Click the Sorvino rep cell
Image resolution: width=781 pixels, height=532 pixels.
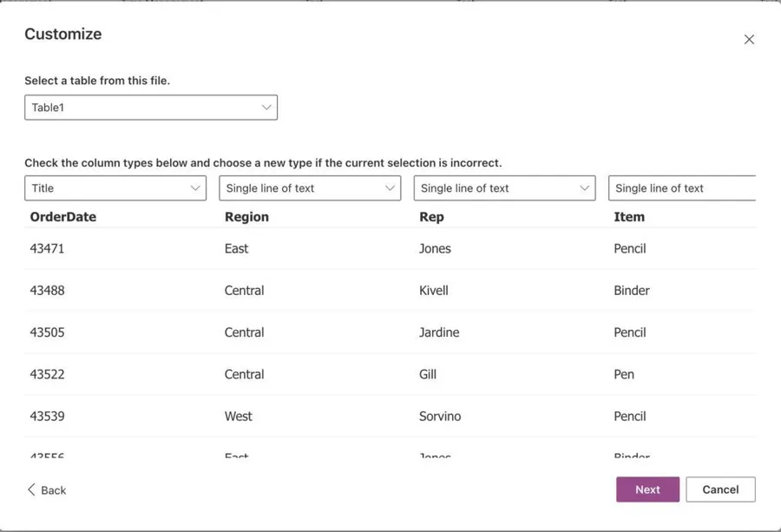click(x=440, y=417)
